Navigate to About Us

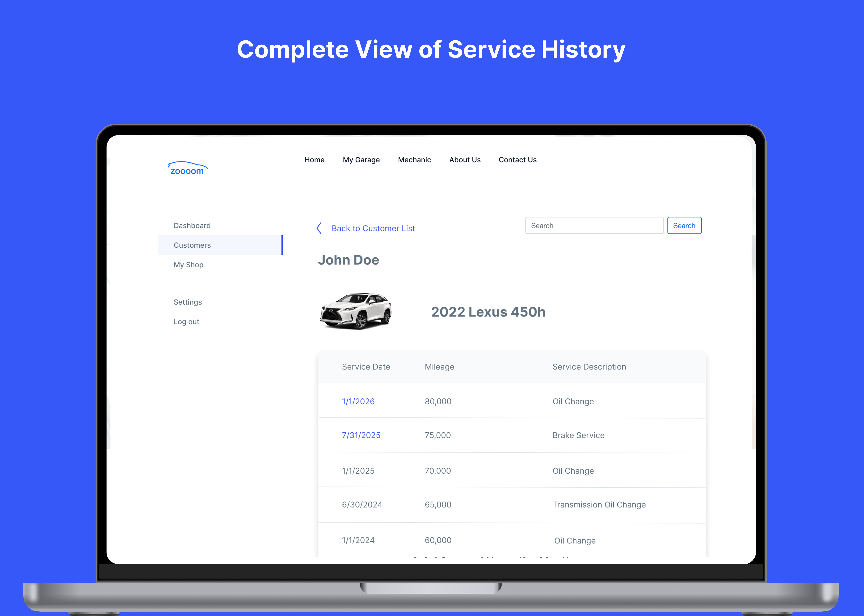465,160
